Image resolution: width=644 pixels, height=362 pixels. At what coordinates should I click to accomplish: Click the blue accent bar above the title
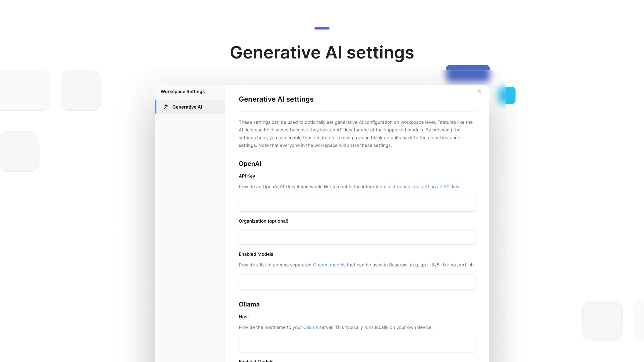[322, 28]
